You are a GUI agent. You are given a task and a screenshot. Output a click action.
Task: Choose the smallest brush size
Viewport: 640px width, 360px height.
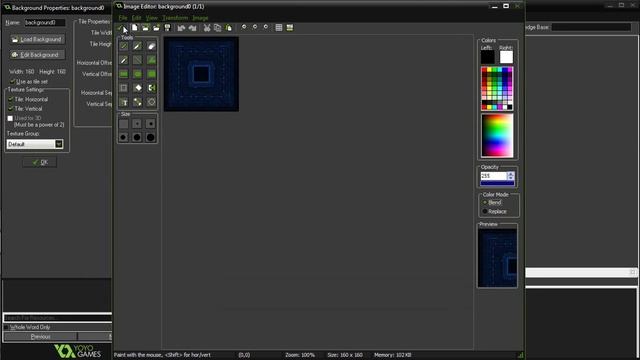tap(123, 124)
